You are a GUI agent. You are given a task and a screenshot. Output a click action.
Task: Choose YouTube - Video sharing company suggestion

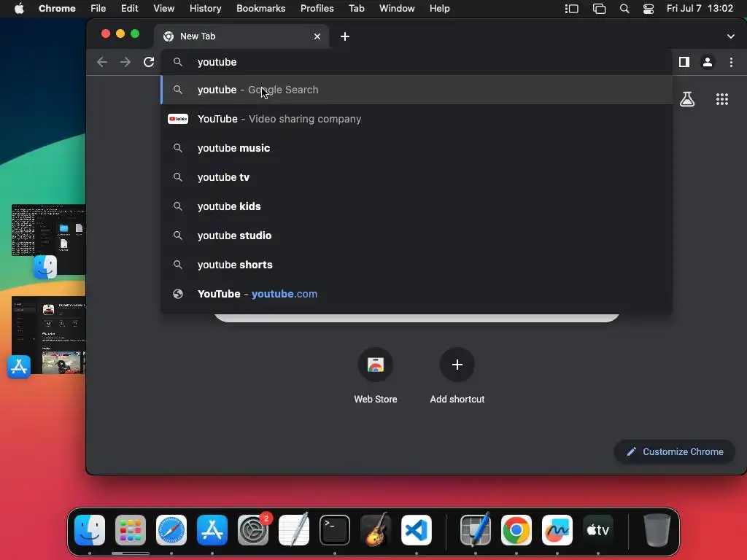pyautogui.click(x=417, y=119)
